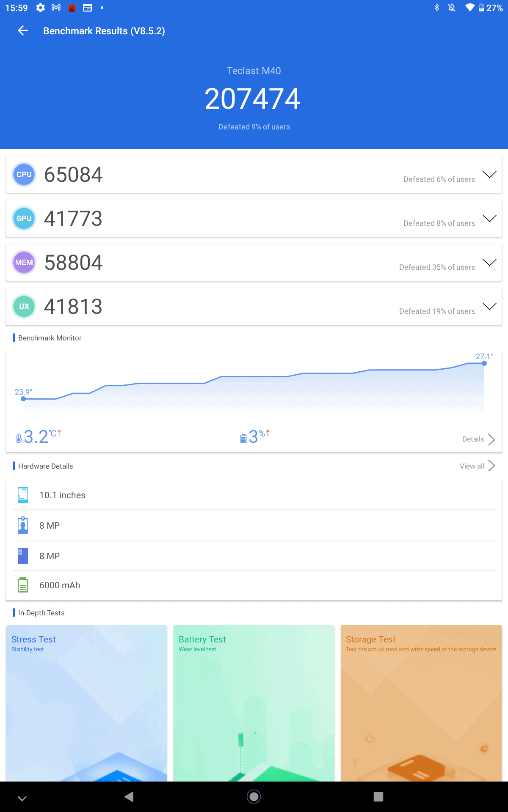Viewport: 508px width, 812px height.
Task: Open the Storage Test card
Action: (421, 703)
